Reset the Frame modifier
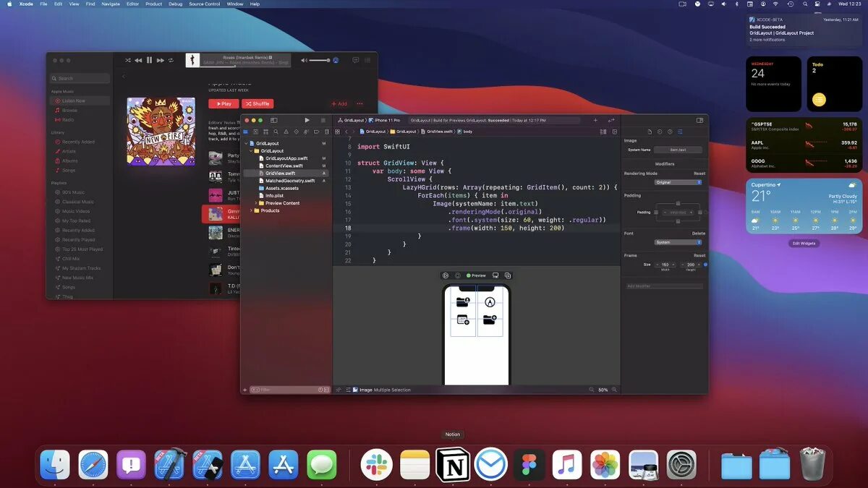Viewport: 868px width, 488px height. tap(699, 255)
